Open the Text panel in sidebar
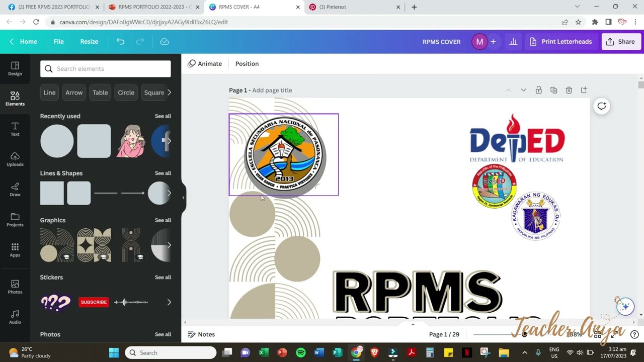The width and height of the screenshot is (644, 362). click(x=15, y=129)
